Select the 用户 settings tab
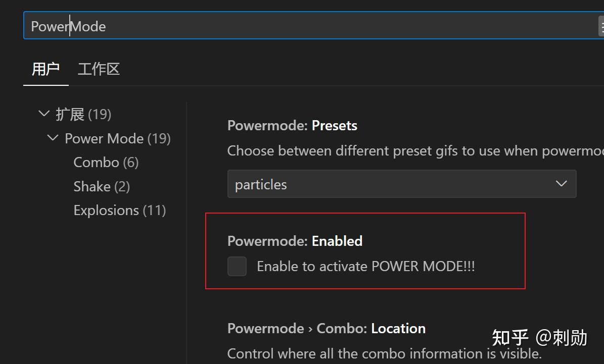The width and height of the screenshot is (604, 364). coord(45,69)
